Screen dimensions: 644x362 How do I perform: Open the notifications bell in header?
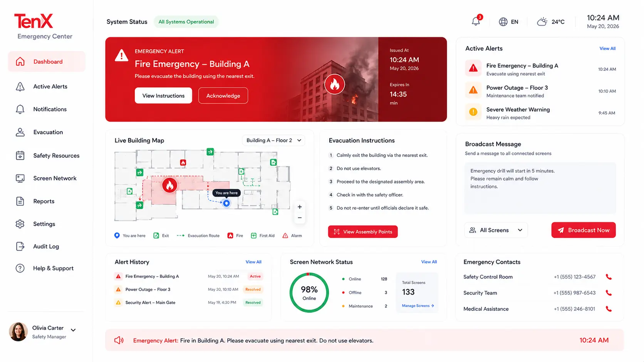pyautogui.click(x=476, y=21)
